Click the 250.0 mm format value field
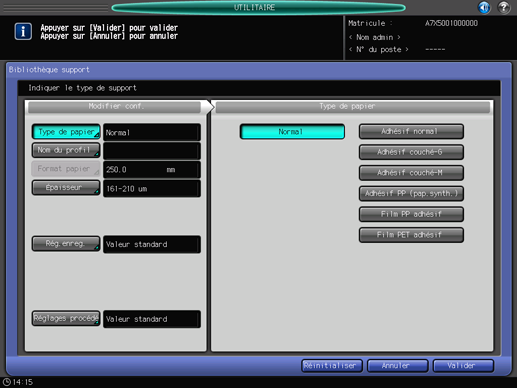This screenshot has width=517, height=388. (x=152, y=170)
